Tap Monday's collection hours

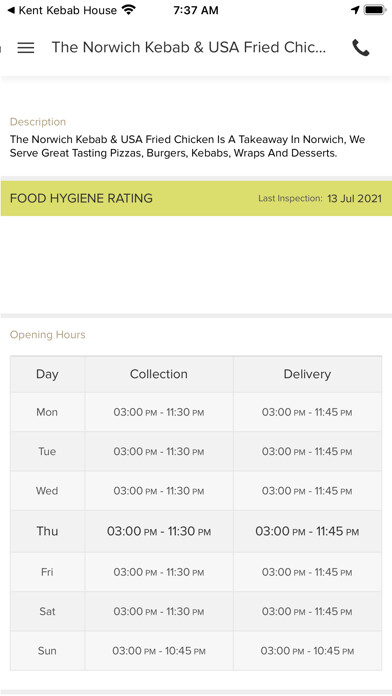click(x=158, y=412)
